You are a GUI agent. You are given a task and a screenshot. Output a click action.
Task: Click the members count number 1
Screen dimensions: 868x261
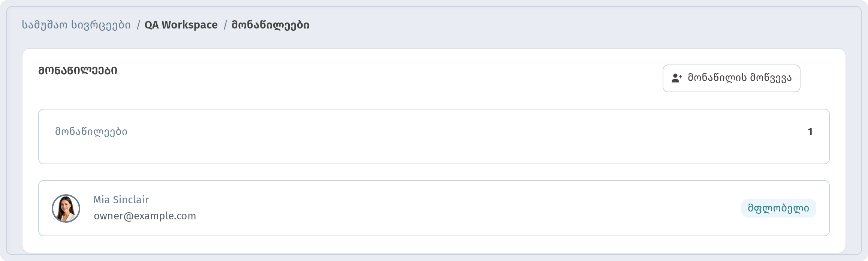tap(810, 132)
